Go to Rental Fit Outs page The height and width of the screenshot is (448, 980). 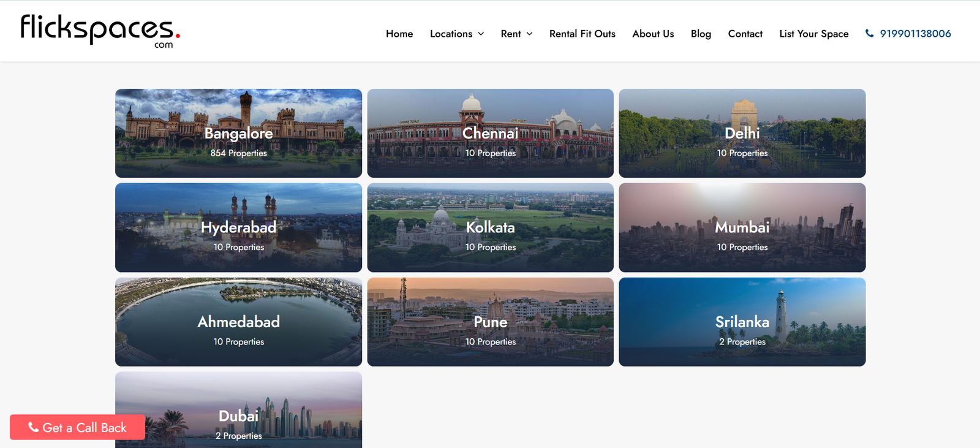tap(582, 34)
